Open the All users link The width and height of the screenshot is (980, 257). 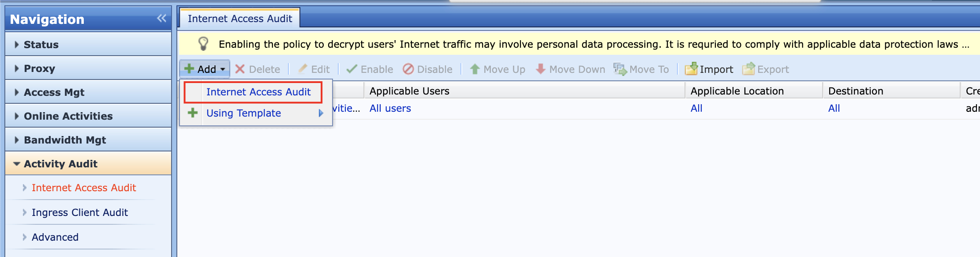390,108
